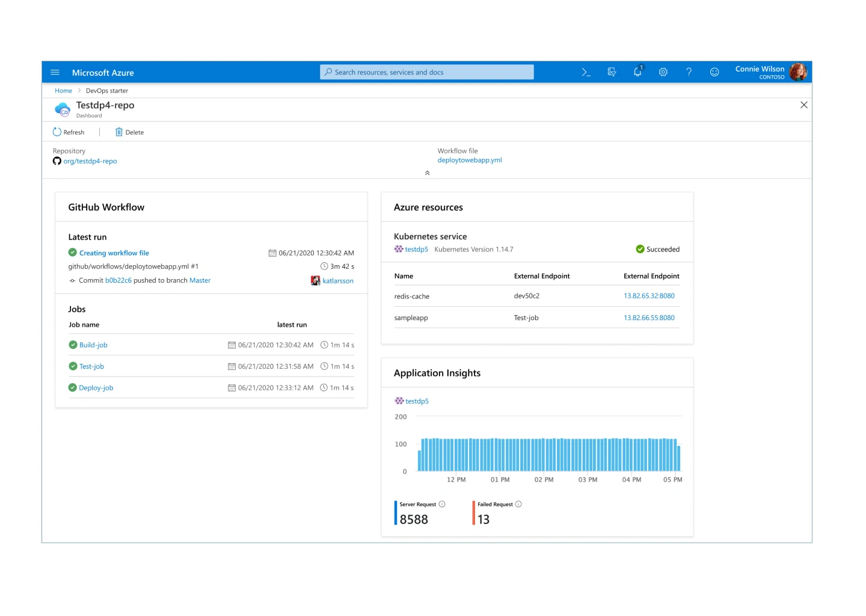Open the DevOps starter breadcrumb
The width and height of the screenshot is (866, 616).
coord(107,91)
